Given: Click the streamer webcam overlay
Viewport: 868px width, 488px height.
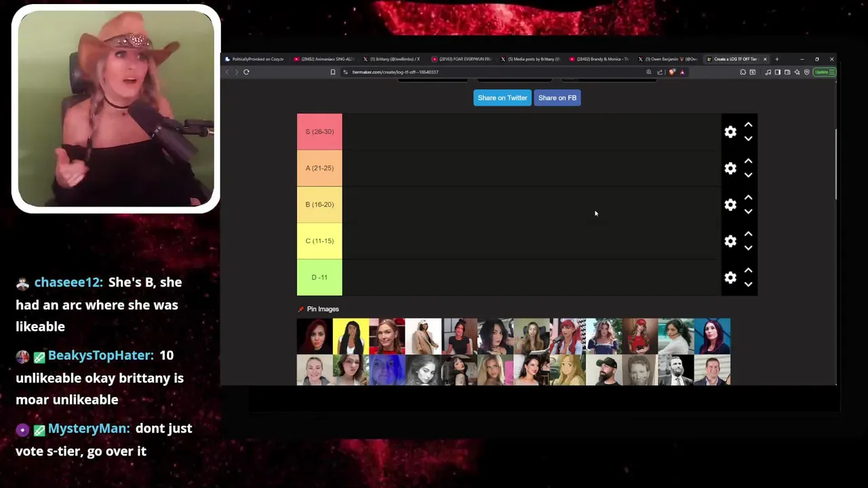Looking at the screenshot, I should (116, 108).
